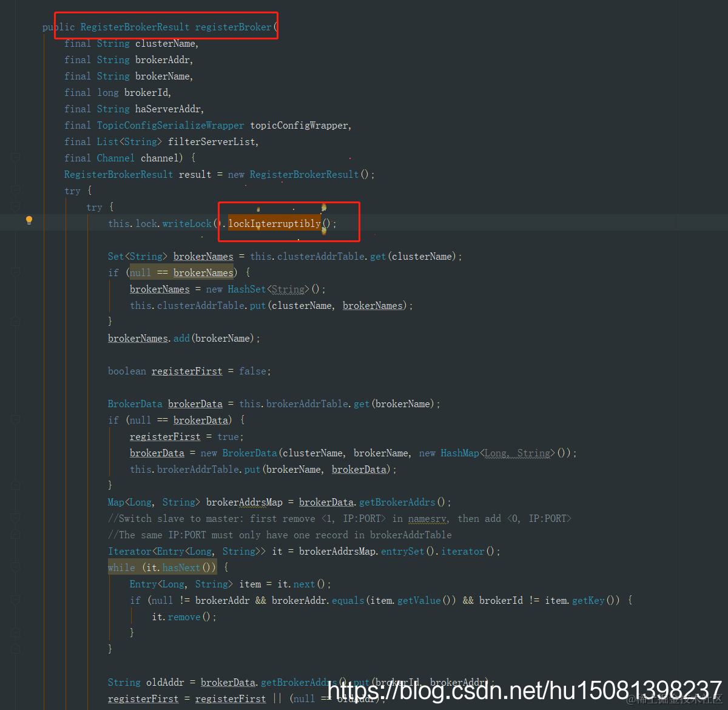Click the 'getValue' method call
The height and width of the screenshot is (710, 728).
point(419,600)
